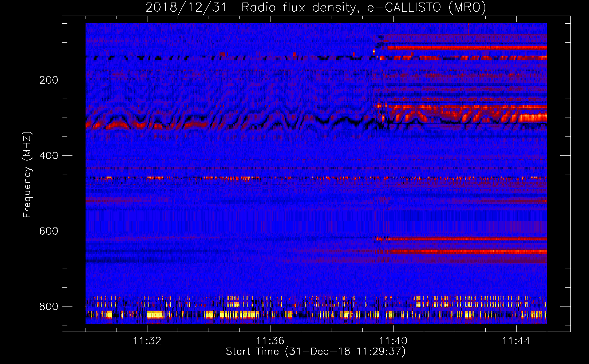The height and width of the screenshot is (364, 589).
Task: Click the '400' frequency tick label
Action: pyautogui.click(x=48, y=156)
